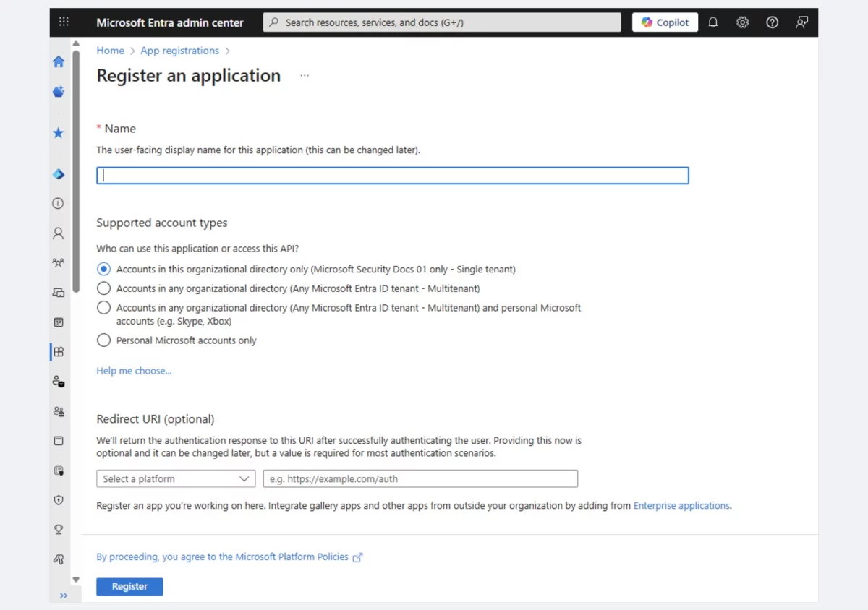
Task: Click the Supported account types heading
Action: click(x=162, y=223)
